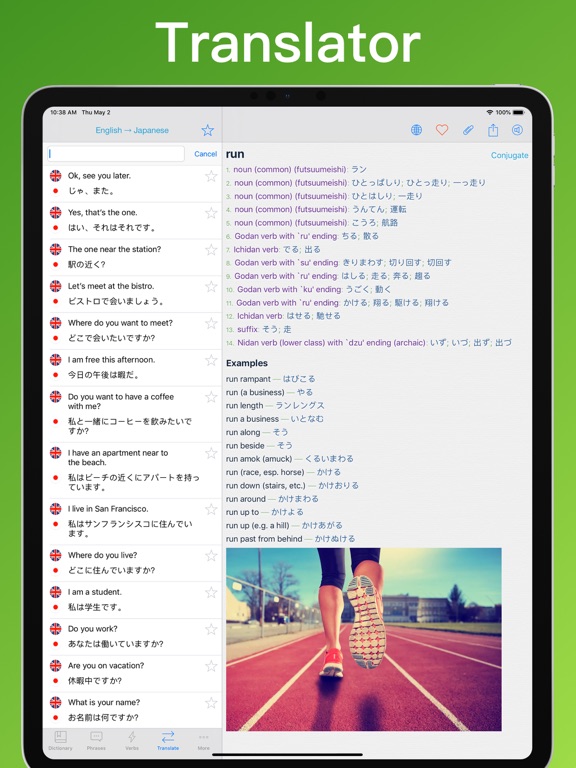This screenshot has height=768, width=576.
Task: Tap Cancel next to the search box
Action: click(x=205, y=154)
